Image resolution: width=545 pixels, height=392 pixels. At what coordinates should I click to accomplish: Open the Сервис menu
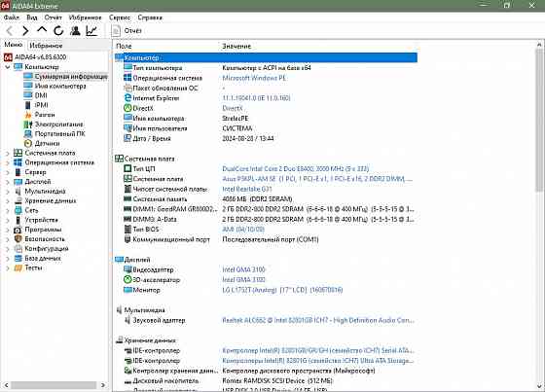(x=120, y=18)
